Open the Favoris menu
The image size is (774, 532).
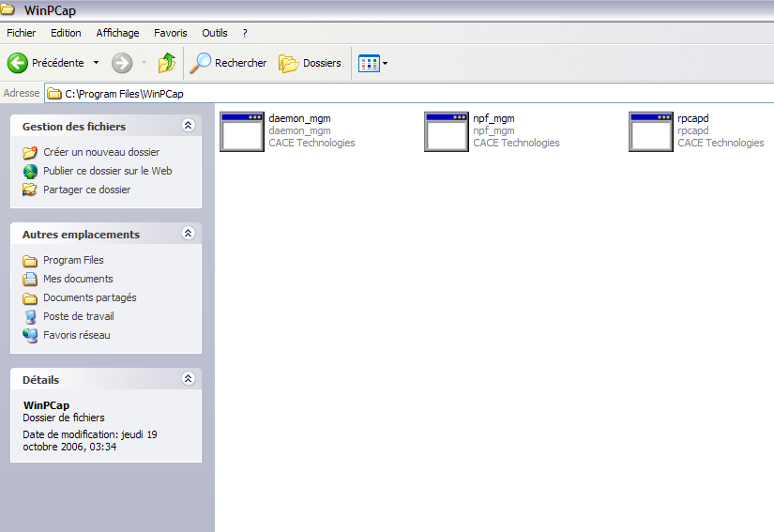(x=171, y=33)
